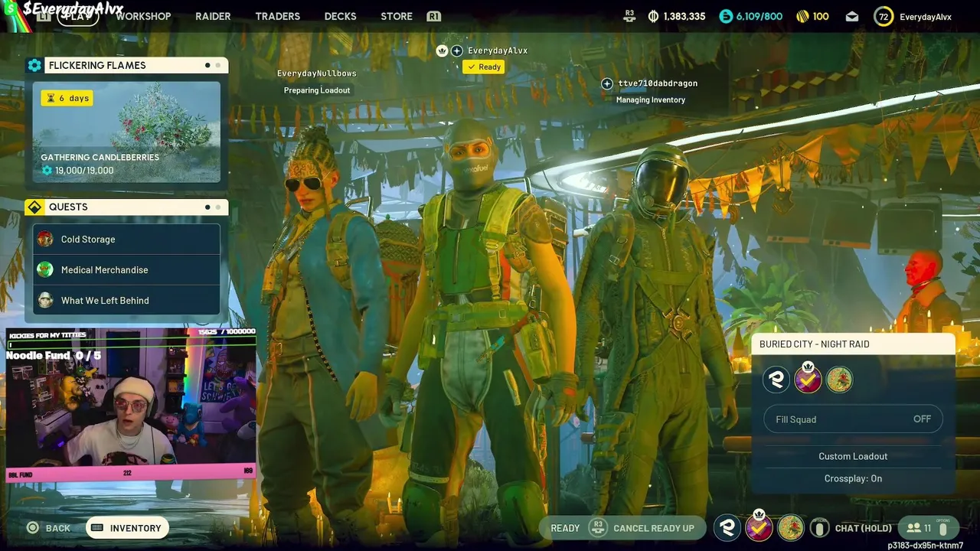Toggle Crossplay: On setting
The height and width of the screenshot is (551, 980).
[x=853, y=478]
